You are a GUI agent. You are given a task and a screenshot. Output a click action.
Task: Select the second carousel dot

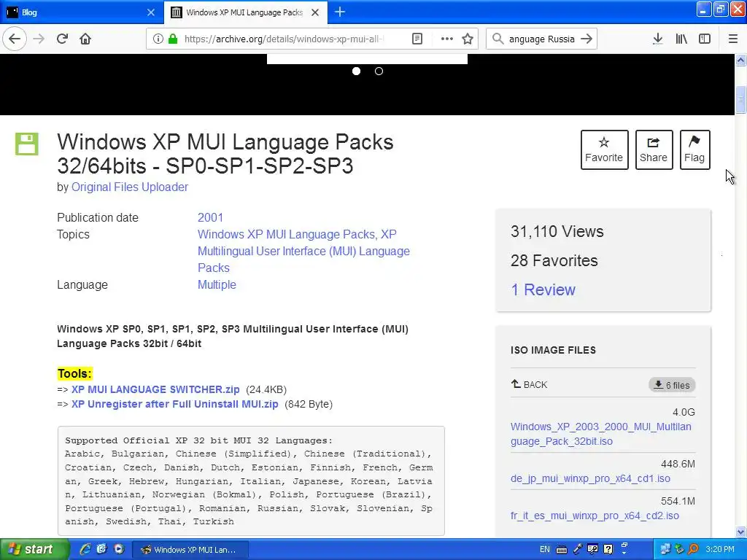click(379, 71)
